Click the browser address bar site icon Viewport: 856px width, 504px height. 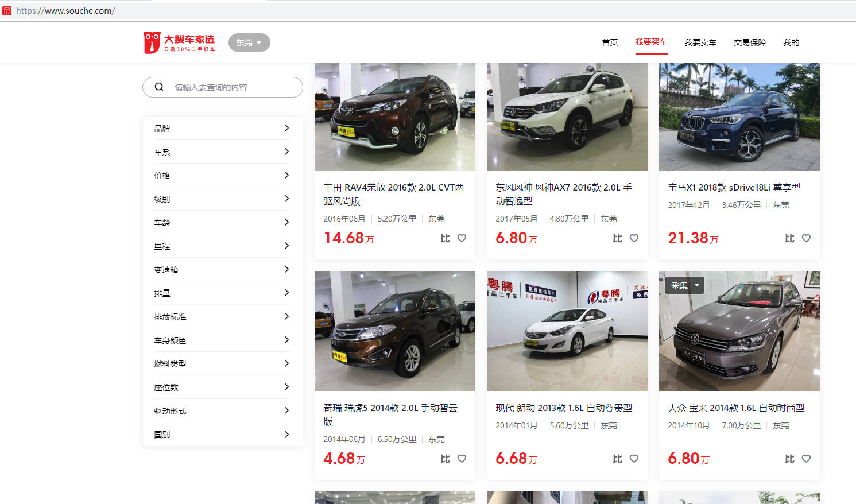pyautogui.click(x=7, y=11)
